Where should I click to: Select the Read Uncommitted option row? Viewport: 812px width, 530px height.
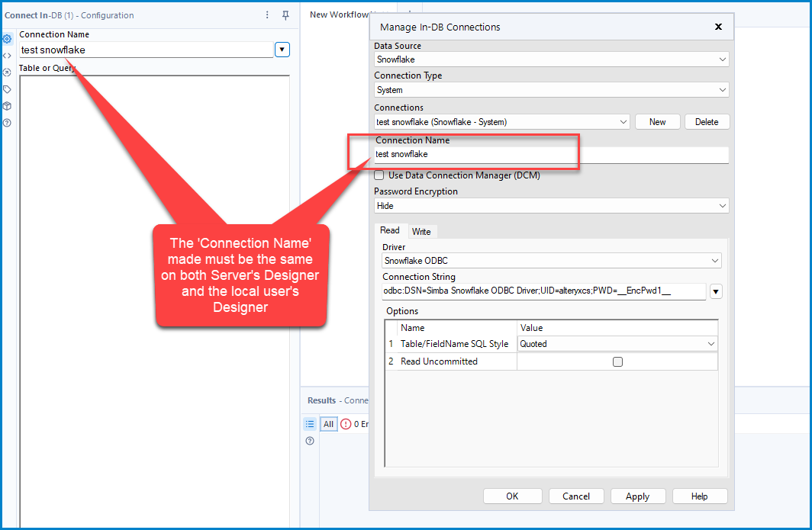(552, 361)
